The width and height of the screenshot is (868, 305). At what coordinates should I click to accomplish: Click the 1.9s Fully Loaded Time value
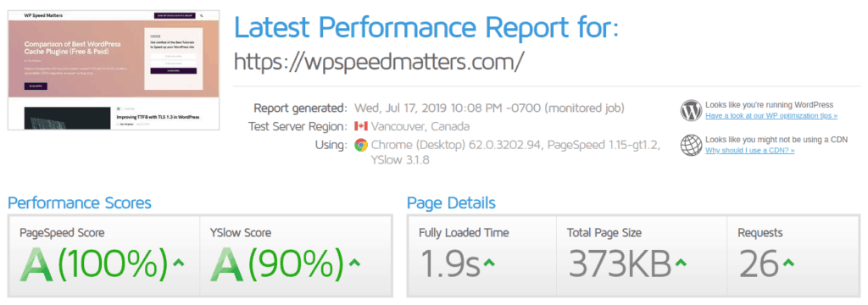pyautogui.click(x=449, y=263)
